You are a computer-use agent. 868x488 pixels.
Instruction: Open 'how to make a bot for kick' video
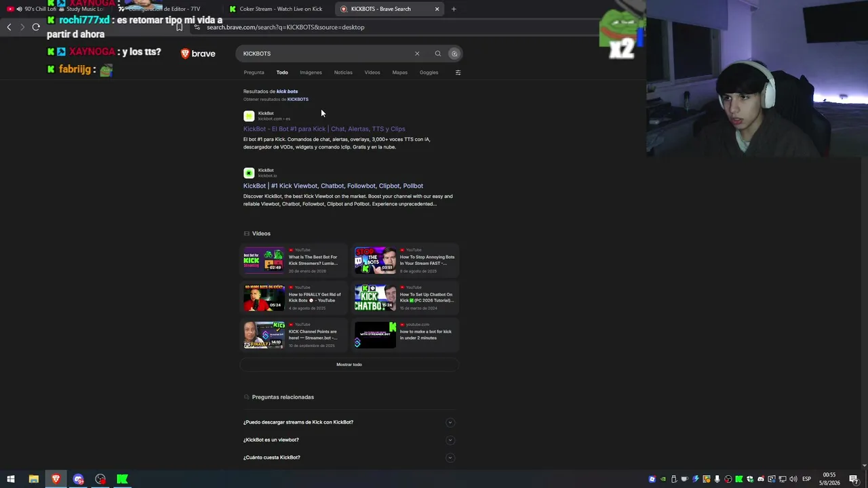click(x=426, y=335)
